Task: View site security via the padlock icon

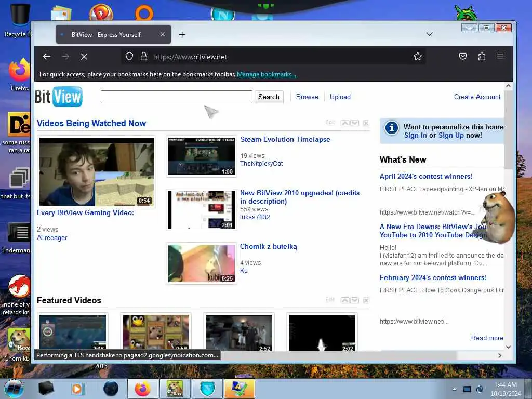Action: (144, 56)
